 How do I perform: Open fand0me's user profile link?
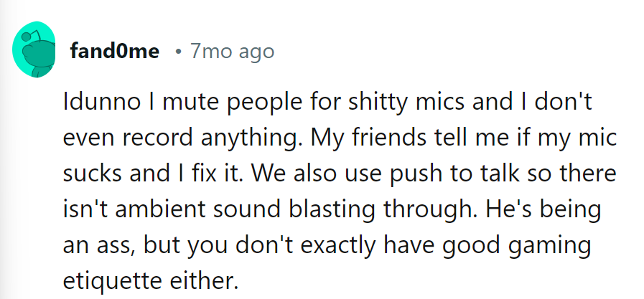tap(114, 52)
